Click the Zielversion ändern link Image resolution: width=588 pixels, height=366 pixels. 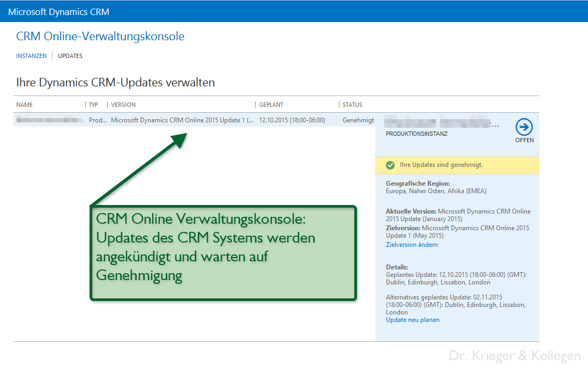[x=412, y=245]
